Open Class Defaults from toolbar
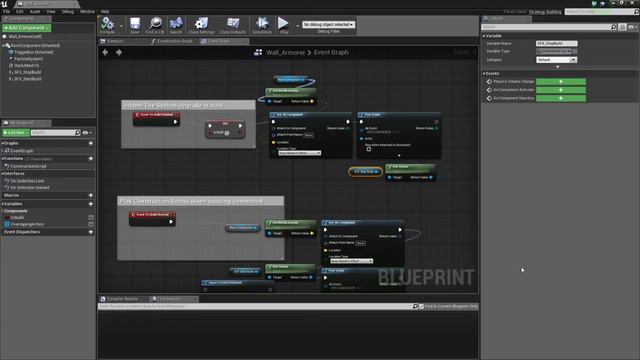The image size is (640, 360). 233,25
